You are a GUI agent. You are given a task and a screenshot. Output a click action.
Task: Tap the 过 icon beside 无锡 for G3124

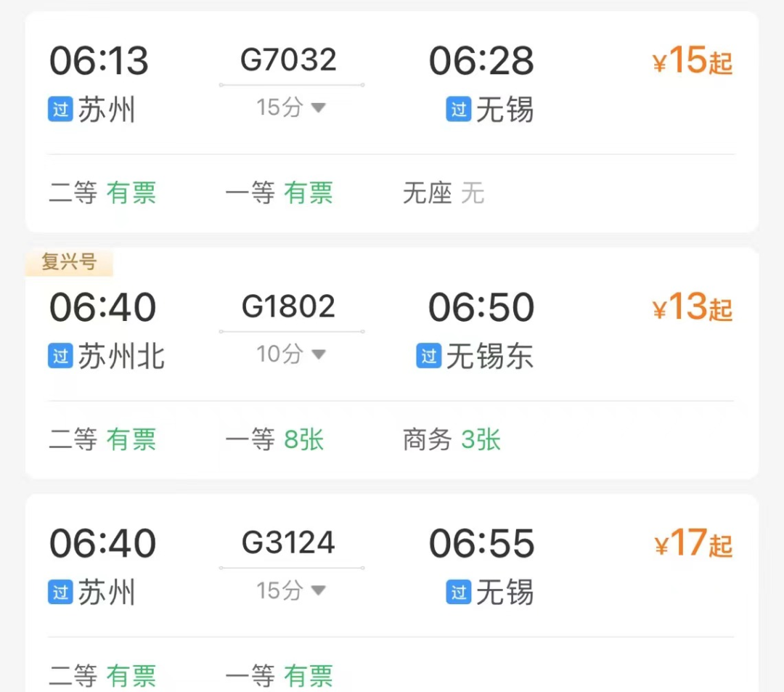pos(458,593)
